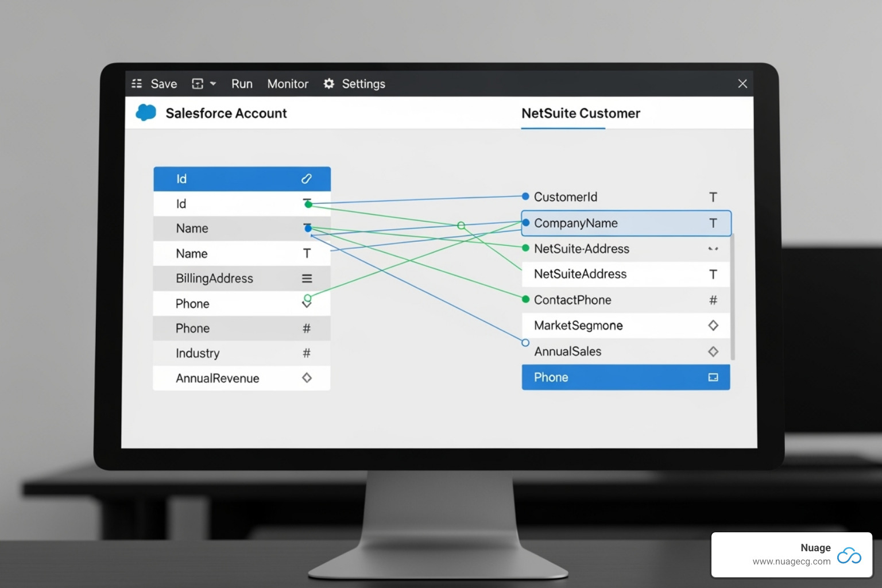Click the hash icon on Industry row

(307, 353)
